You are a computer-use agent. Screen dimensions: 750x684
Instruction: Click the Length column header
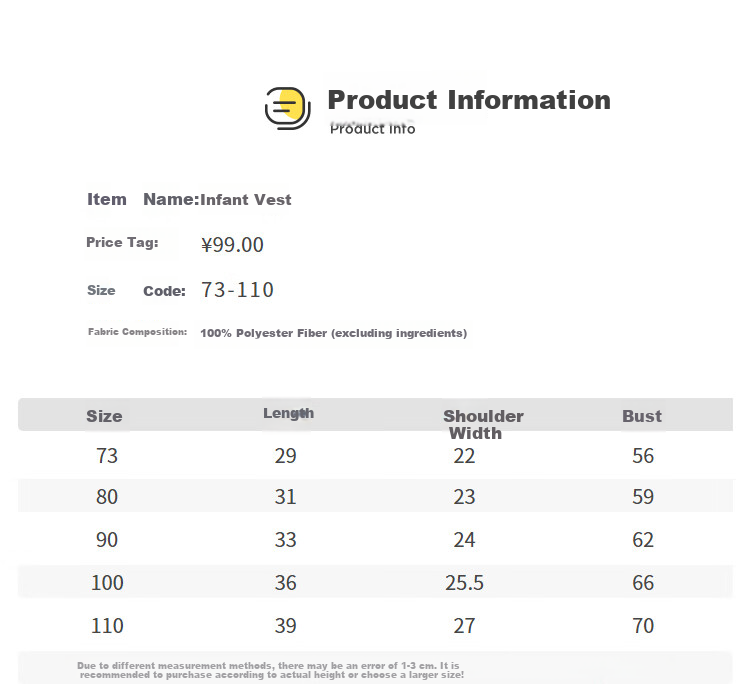tap(288, 413)
